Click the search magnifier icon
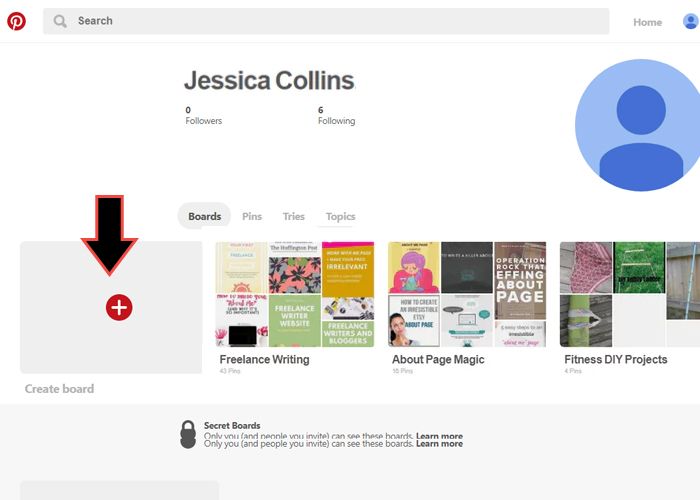This screenshot has width=700, height=500. [60, 21]
